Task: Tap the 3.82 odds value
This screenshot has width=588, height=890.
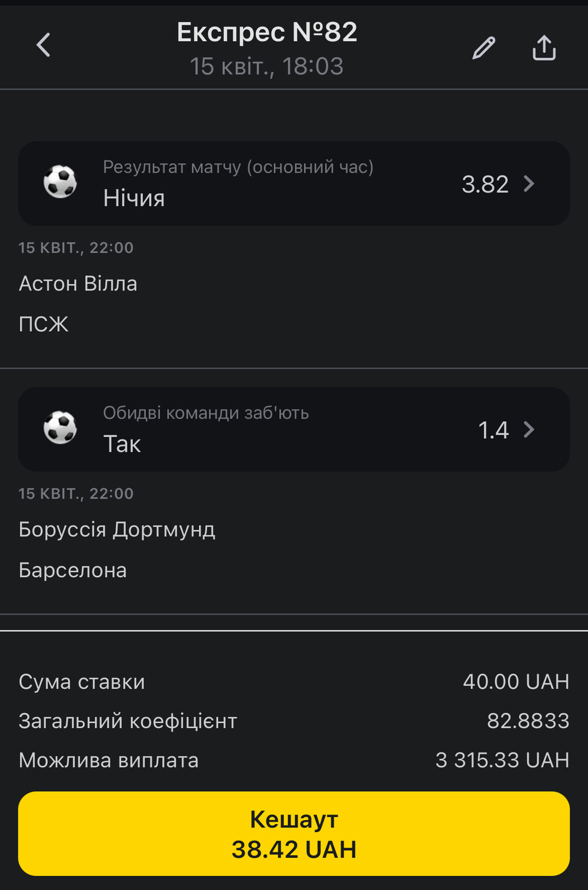Action: tap(485, 185)
